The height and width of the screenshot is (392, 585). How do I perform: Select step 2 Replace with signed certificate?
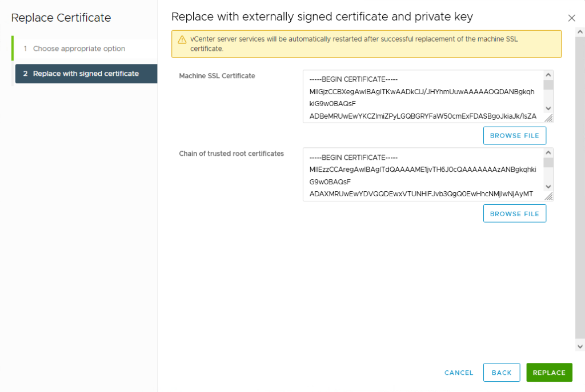(x=86, y=74)
